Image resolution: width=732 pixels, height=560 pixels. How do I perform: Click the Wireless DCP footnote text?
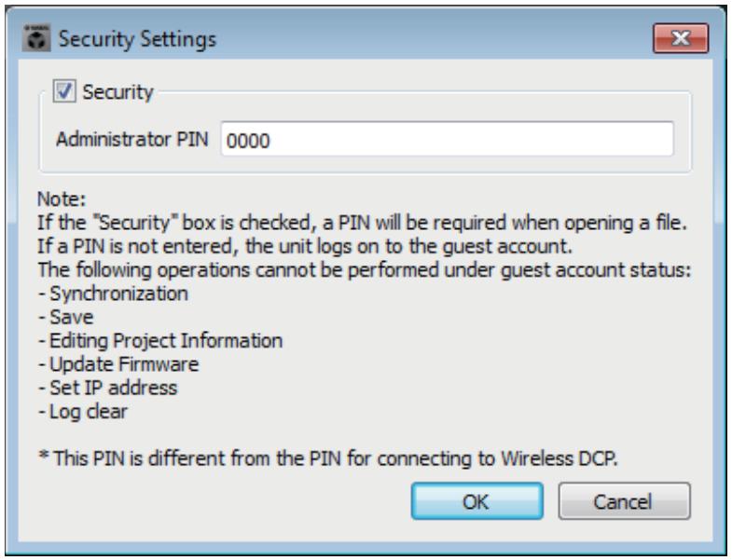328,458
